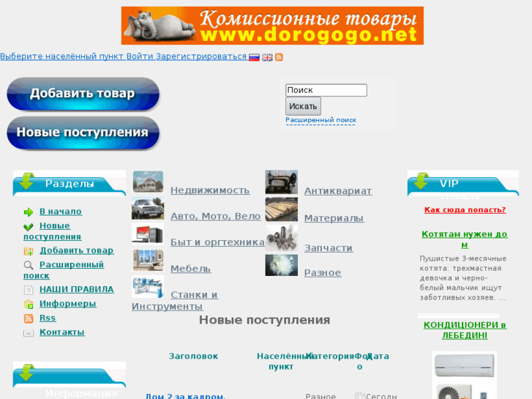
Task: Sort by Дата column header
Action: [x=378, y=357]
